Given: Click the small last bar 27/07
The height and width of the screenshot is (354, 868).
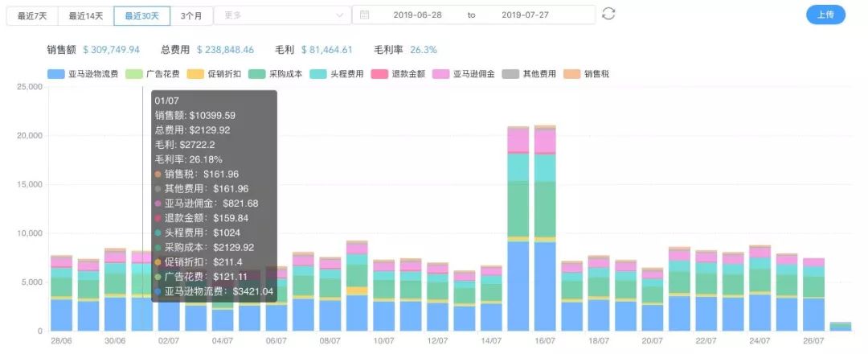Looking at the screenshot, I should pyautogui.click(x=841, y=327).
